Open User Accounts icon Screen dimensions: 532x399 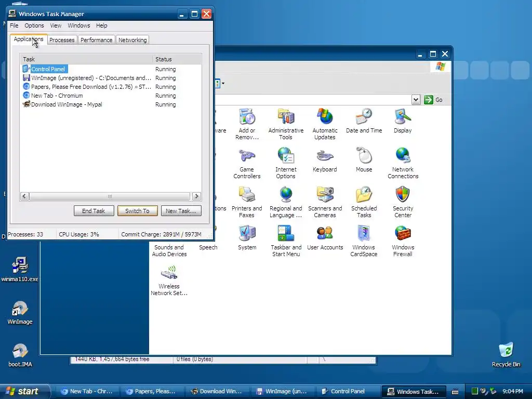[x=325, y=237]
